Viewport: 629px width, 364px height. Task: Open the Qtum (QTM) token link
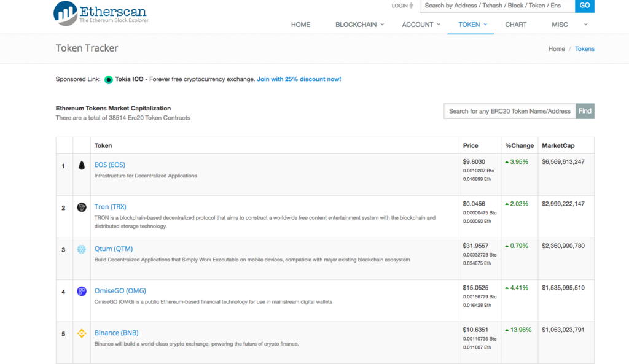pos(114,249)
